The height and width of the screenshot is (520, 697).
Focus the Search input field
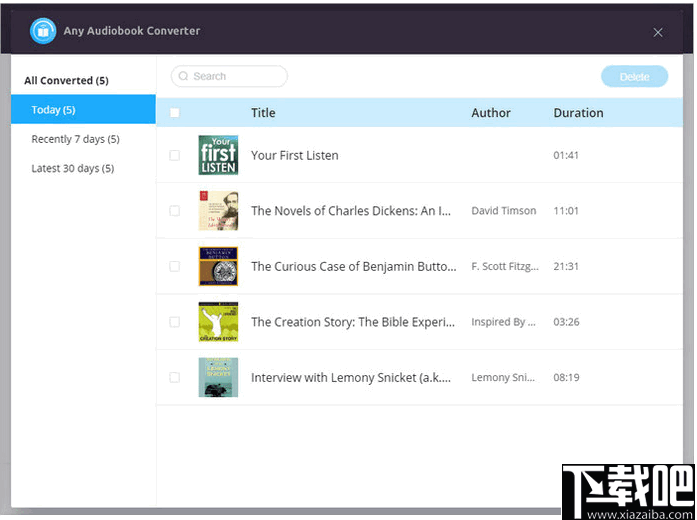click(229, 76)
